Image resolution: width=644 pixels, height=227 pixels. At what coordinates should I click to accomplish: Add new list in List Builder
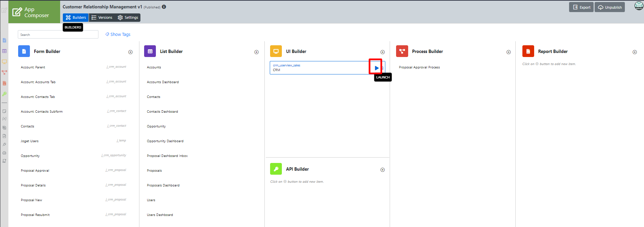coord(256,52)
